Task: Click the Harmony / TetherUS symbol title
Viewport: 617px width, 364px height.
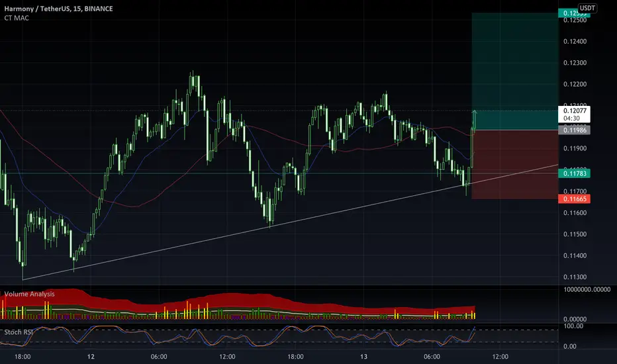Action: coord(58,8)
